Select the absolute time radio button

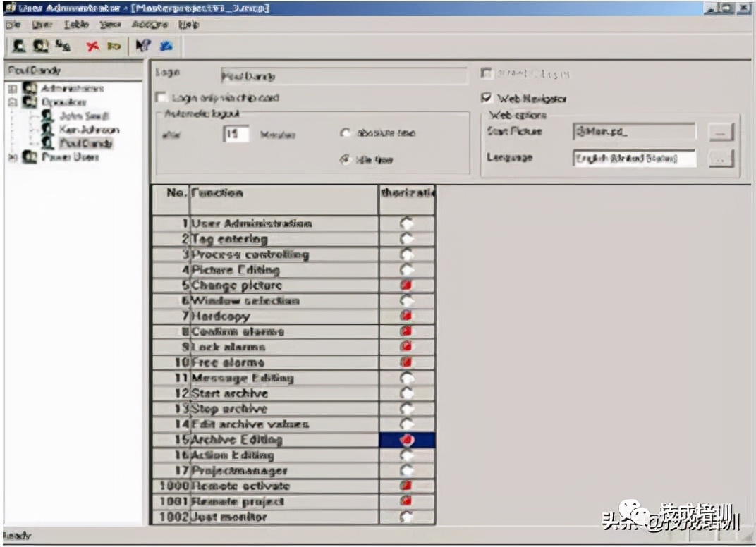tap(346, 133)
